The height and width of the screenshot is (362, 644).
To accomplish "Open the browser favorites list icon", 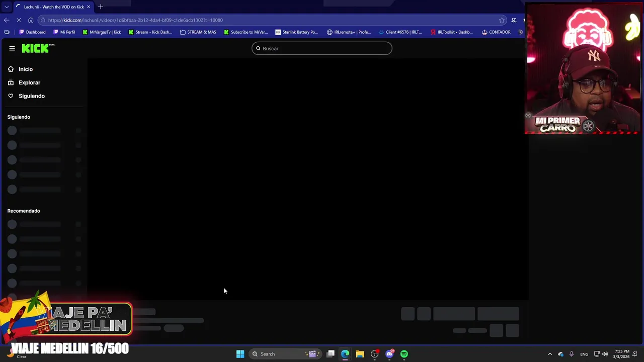I will (x=514, y=20).
